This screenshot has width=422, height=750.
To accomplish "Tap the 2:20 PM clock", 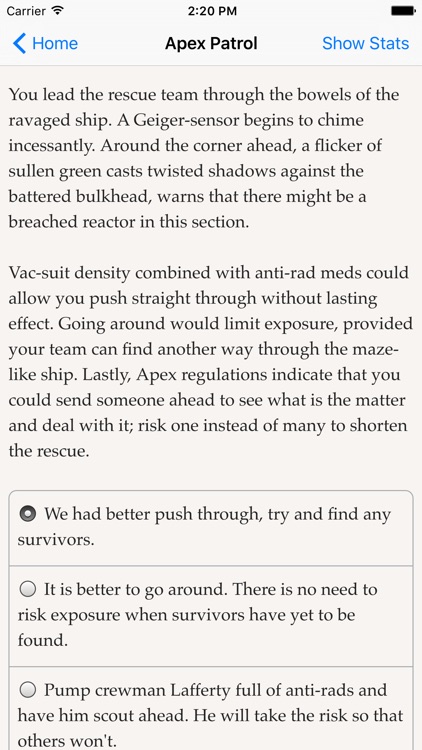I will click(x=212, y=11).
